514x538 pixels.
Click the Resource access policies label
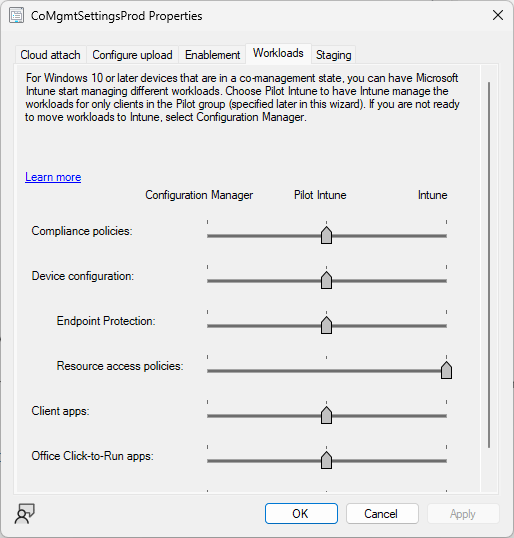pyautogui.click(x=120, y=366)
